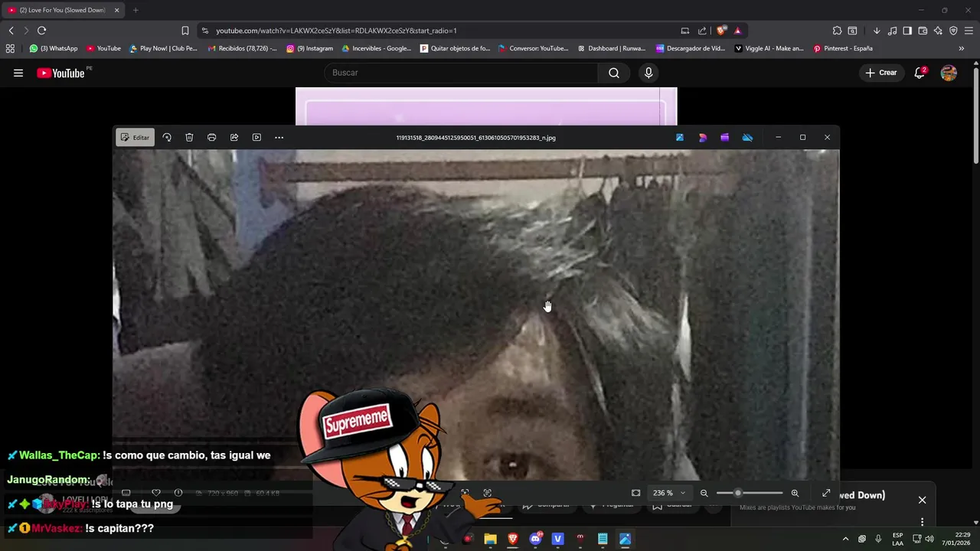Open Brave Shields lion icon

721,31
